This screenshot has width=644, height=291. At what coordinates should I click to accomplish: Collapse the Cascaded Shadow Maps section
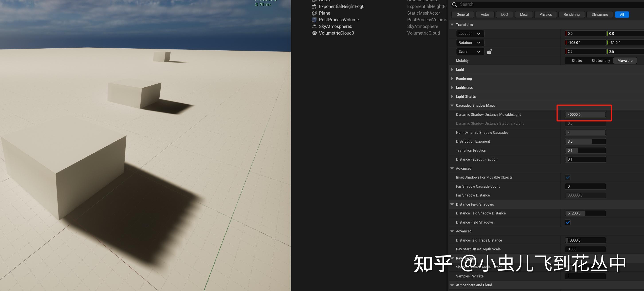click(x=452, y=105)
